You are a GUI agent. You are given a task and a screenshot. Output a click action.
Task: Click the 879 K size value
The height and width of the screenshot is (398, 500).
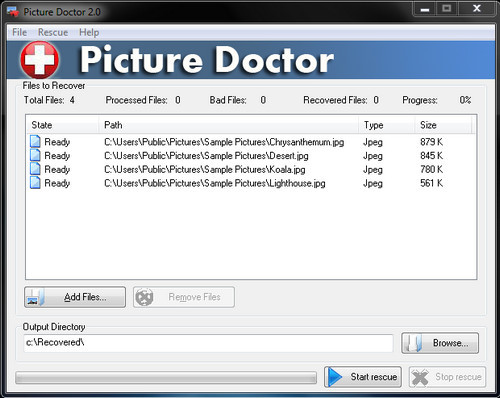(x=431, y=142)
